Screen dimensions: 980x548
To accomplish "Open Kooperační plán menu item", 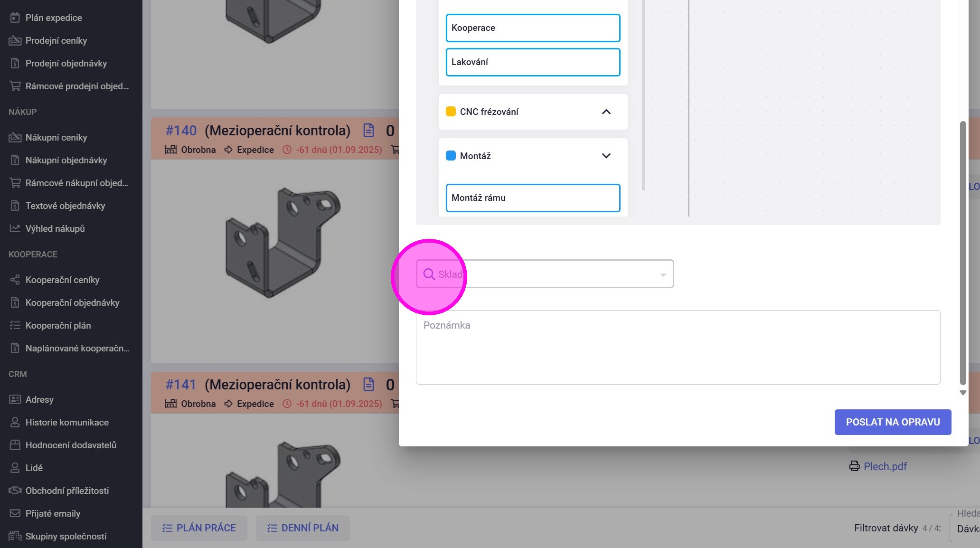I will pyautogui.click(x=58, y=325).
